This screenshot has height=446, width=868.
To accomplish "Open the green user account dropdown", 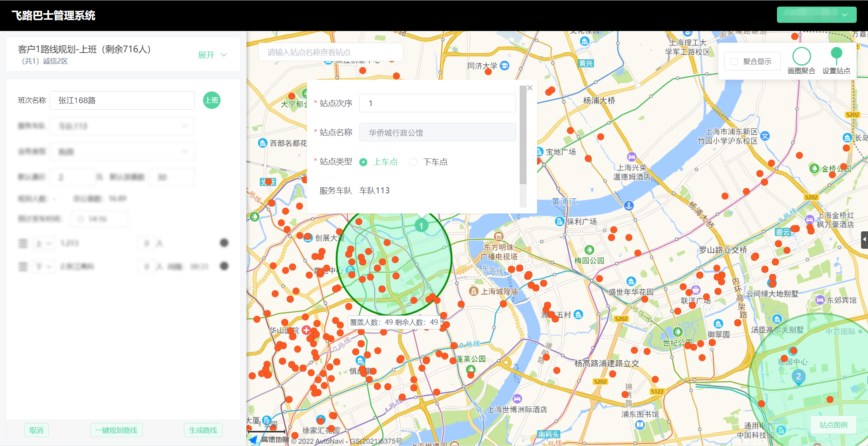I will tap(816, 15).
